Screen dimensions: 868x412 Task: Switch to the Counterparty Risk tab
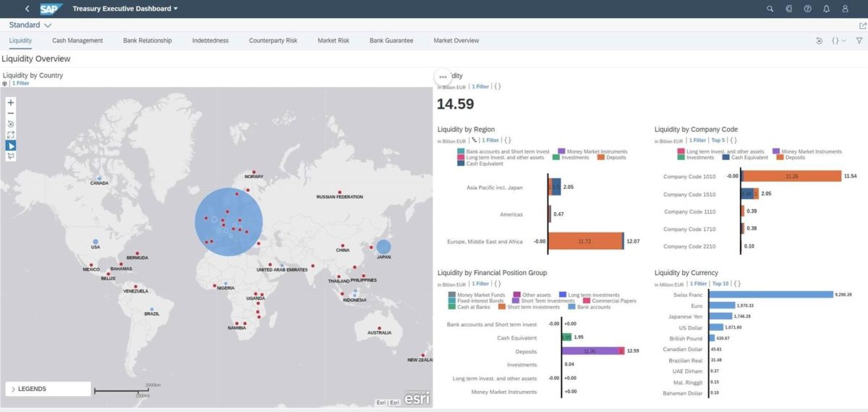pos(273,41)
